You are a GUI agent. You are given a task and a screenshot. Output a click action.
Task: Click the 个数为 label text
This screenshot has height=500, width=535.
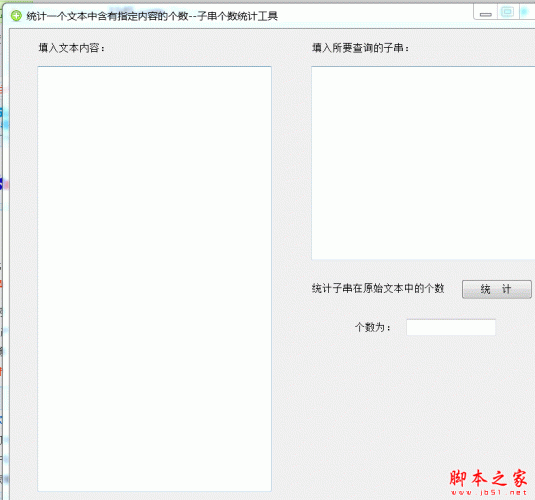point(373,327)
